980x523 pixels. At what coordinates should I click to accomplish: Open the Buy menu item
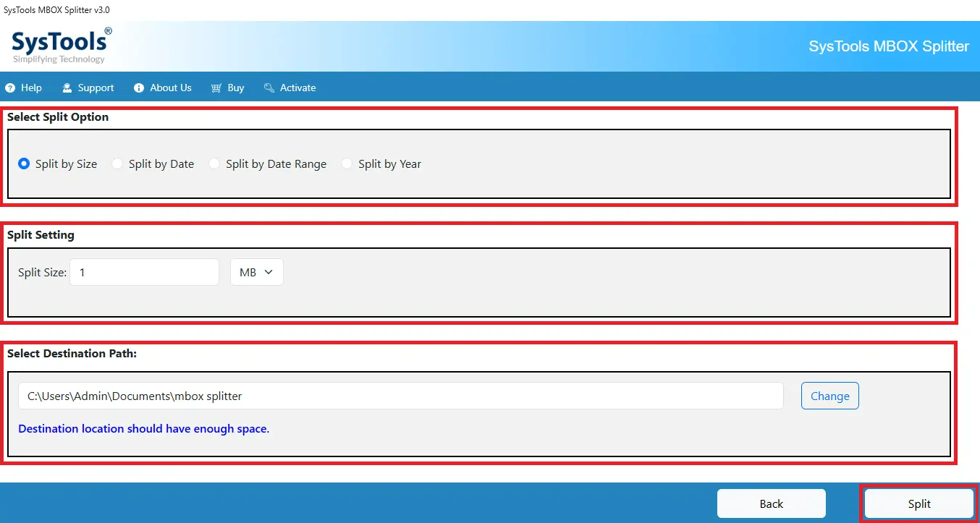pyautogui.click(x=228, y=88)
